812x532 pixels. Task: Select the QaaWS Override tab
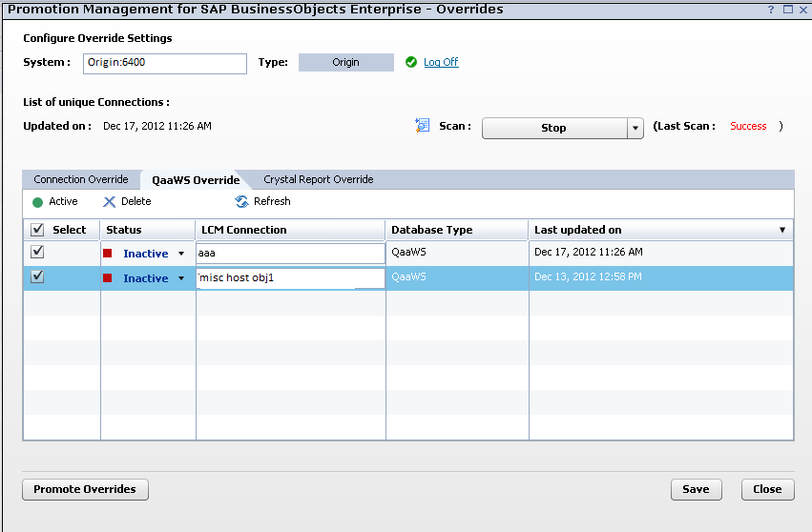(x=196, y=179)
